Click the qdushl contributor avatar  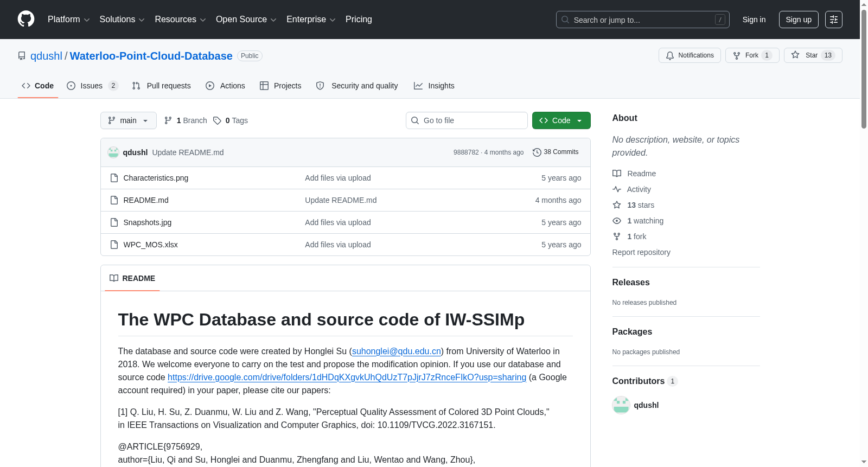click(621, 405)
